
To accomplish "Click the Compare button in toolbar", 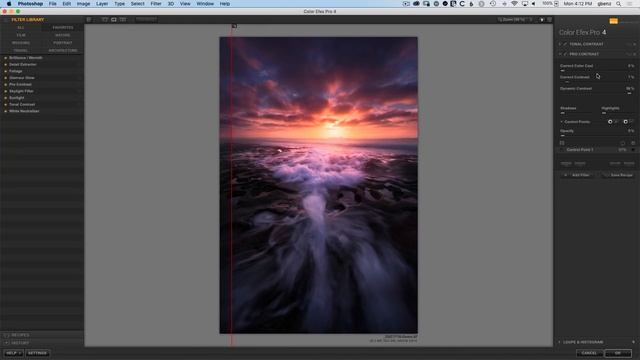I will (147, 20).
